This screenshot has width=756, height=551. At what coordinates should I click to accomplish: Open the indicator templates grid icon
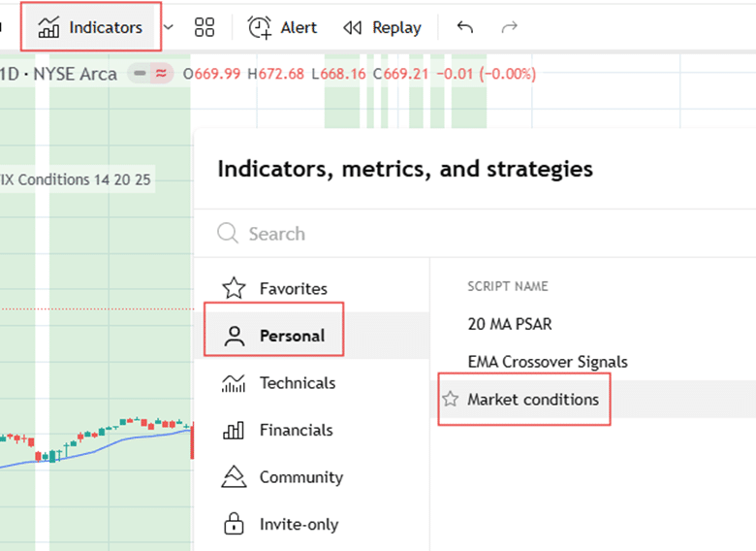[x=204, y=27]
